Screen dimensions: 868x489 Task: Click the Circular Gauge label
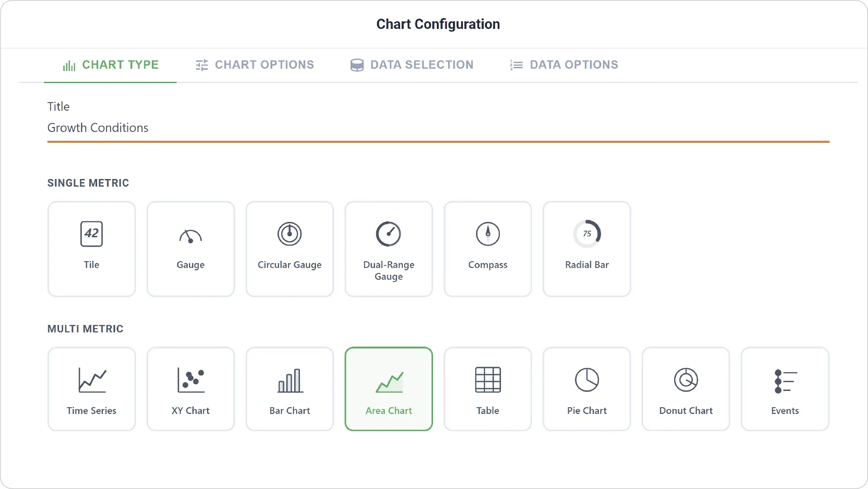[x=289, y=265]
